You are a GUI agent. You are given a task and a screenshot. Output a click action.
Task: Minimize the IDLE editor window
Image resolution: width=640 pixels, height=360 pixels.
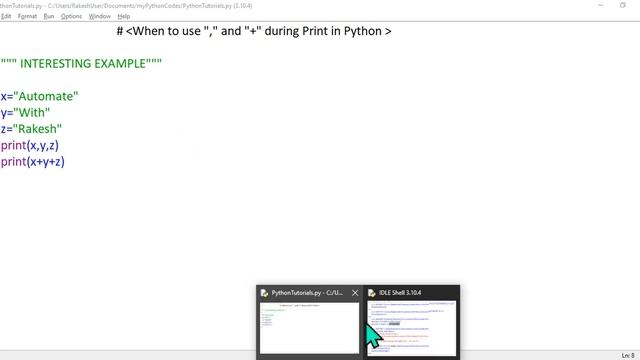coord(600,5)
